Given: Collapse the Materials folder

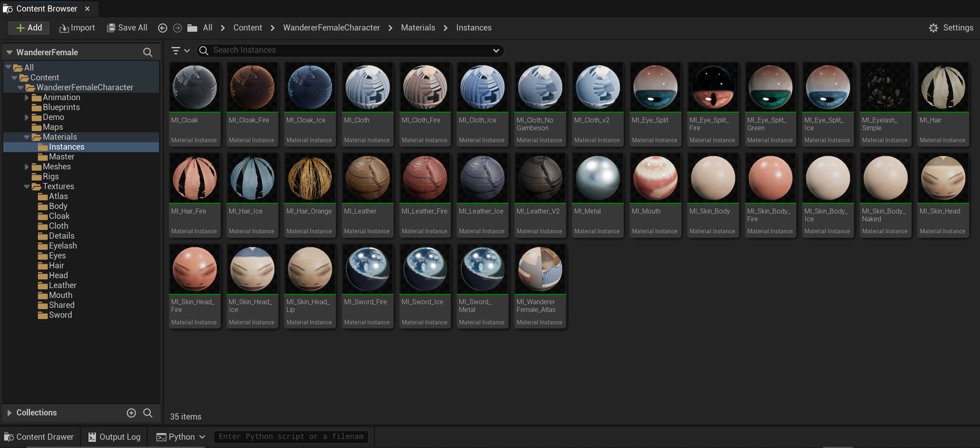Looking at the screenshot, I should 27,137.
